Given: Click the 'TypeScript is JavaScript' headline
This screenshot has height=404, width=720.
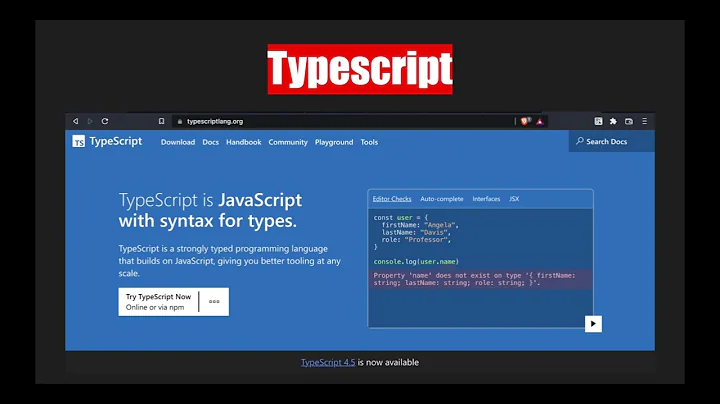Looking at the screenshot, I should [210, 210].
